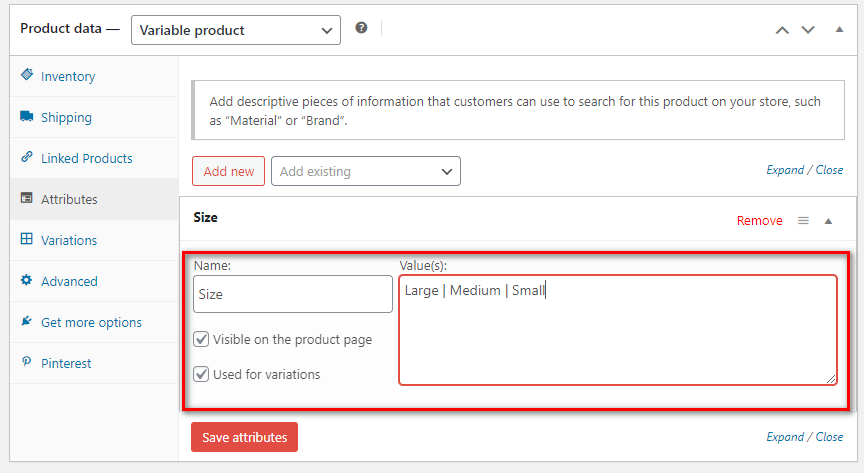Click the Pinterest logo icon

(26, 362)
